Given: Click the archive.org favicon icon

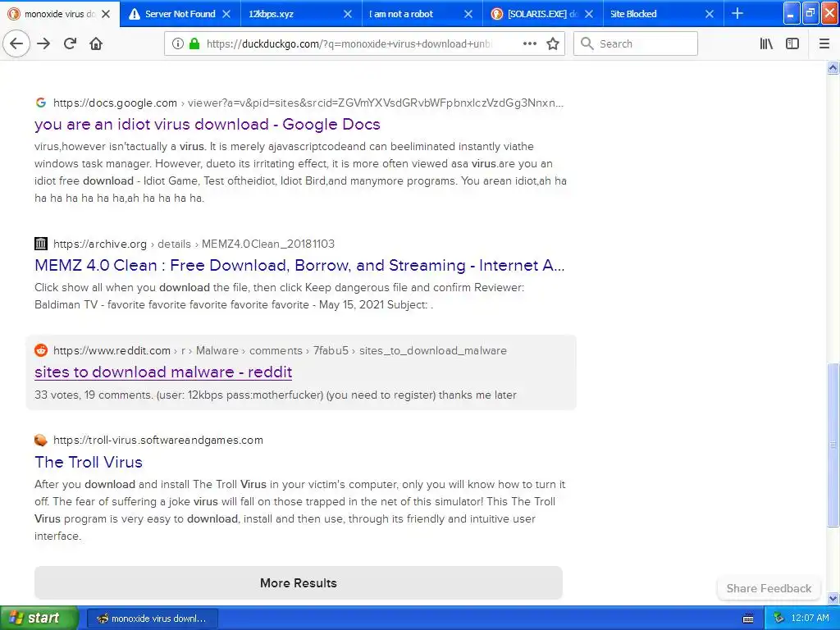Looking at the screenshot, I should click(x=41, y=244).
